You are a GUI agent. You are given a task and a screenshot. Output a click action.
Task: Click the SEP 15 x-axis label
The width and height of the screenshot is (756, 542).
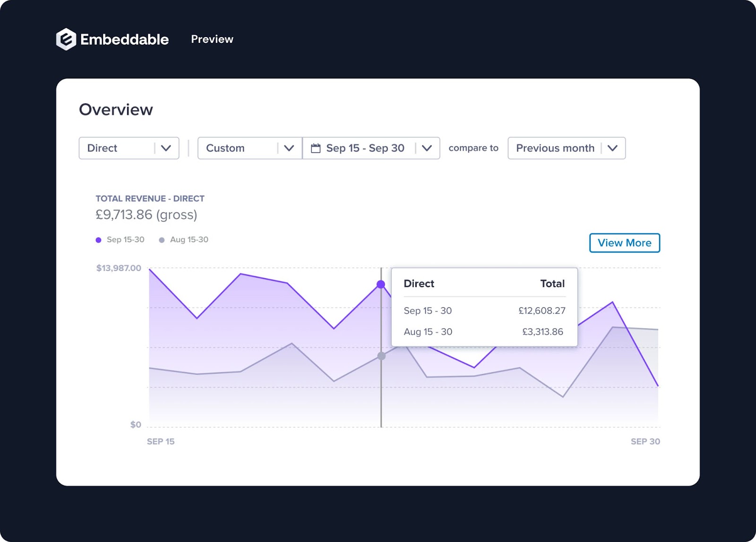pos(161,441)
